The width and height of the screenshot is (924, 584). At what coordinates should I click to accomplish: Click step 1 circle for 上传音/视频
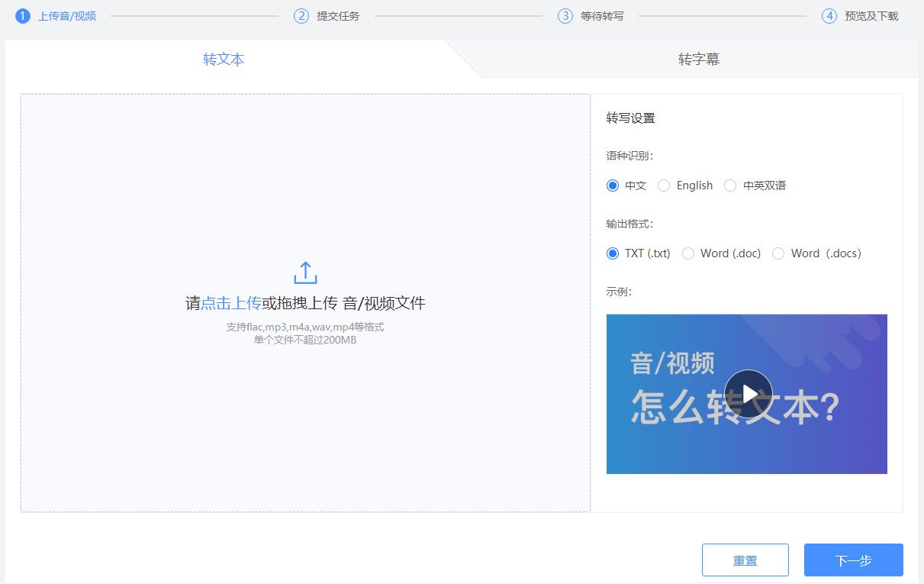[x=23, y=16]
